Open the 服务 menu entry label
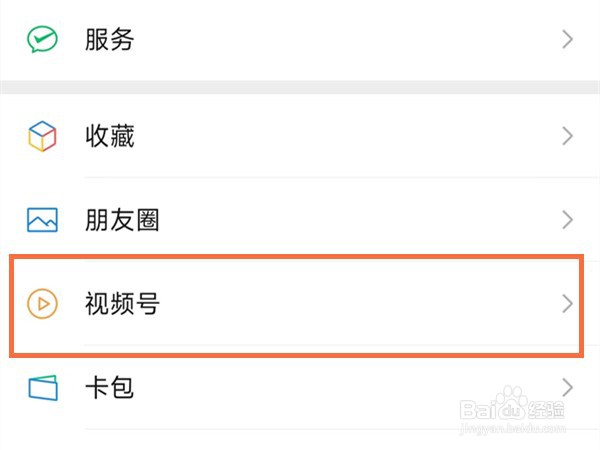600x450 pixels. pyautogui.click(x=109, y=39)
